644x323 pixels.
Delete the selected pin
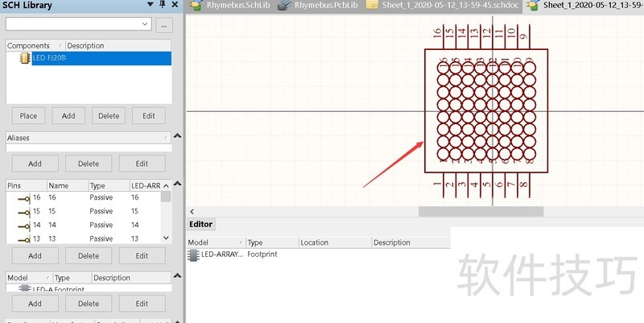pos(89,256)
